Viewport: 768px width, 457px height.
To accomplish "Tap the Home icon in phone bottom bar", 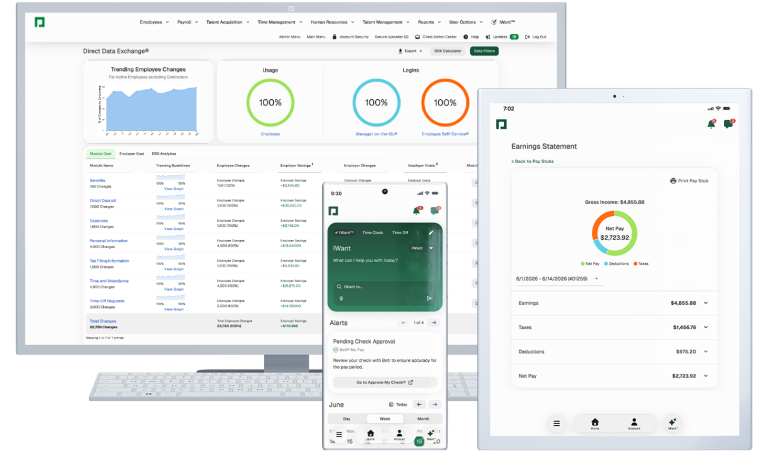I will tap(370, 434).
